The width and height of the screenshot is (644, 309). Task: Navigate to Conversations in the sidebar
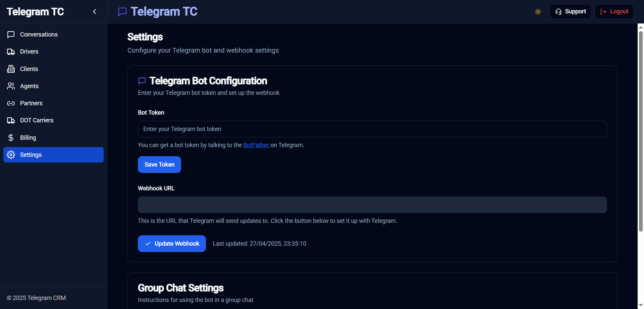point(39,34)
